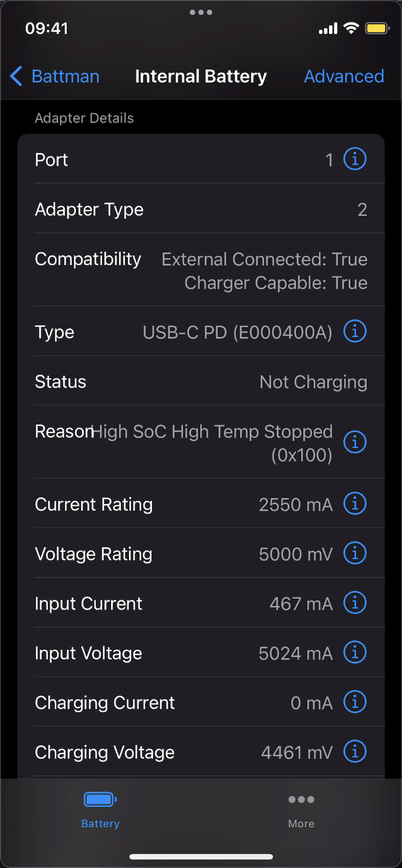Open the Advanced page
Viewport: 402px width, 868px height.
click(x=344, y=76)
